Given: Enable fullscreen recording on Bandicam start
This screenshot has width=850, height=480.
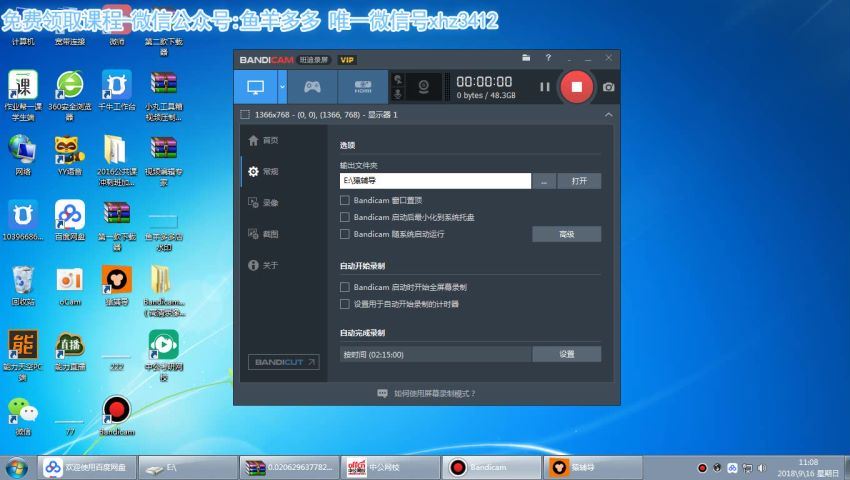Looking at the screenshot, I should (x=344, y=287).
